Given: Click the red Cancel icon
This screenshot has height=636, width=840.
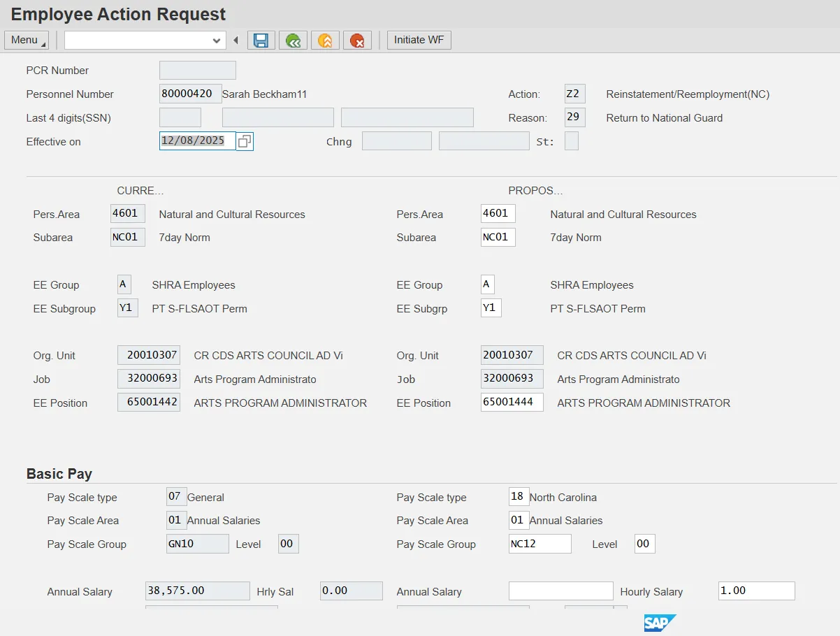Looking at the screenshot, I should [x=357, y=41].
